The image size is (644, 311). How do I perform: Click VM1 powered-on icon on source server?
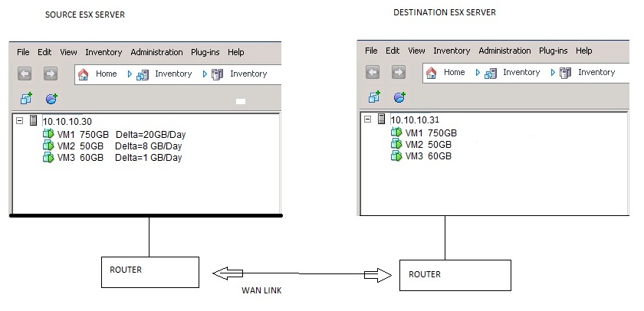click(48, 134)
